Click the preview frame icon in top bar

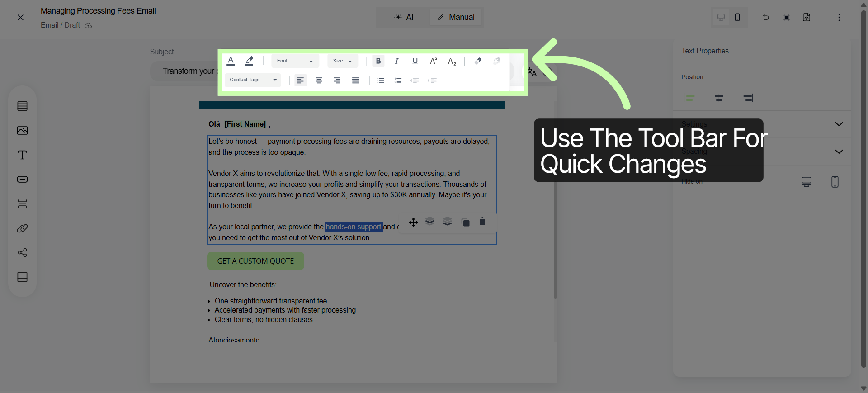pos(786,17)
